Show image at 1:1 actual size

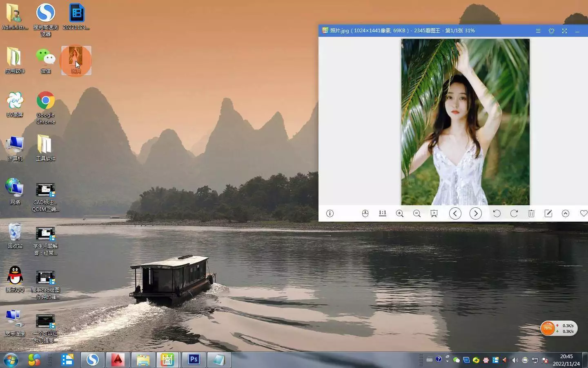tap(383, 213)
